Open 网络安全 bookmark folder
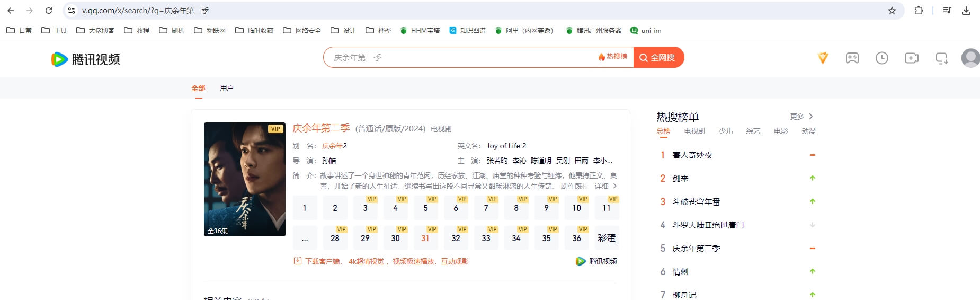 click(x=302, y=30)
